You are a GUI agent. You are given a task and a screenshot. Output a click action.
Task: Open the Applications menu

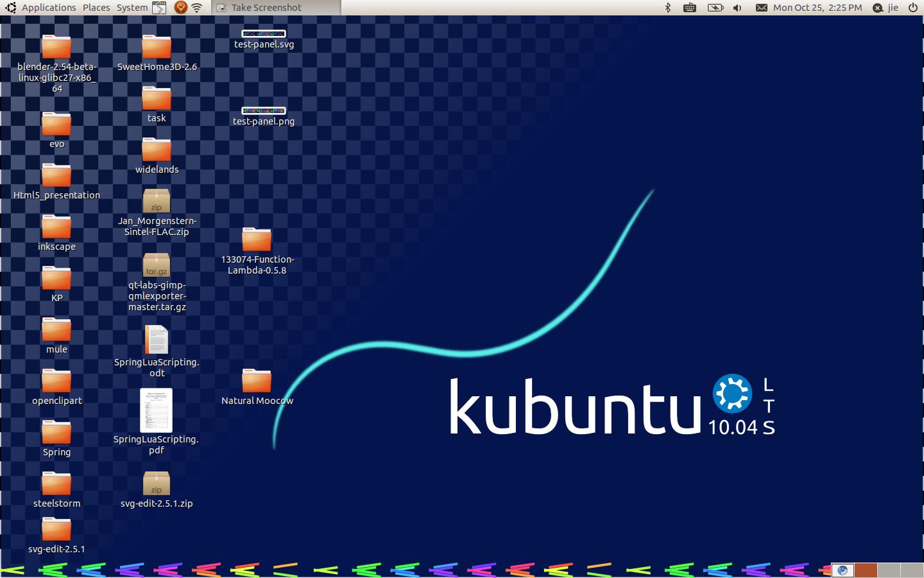coord(49,8)
